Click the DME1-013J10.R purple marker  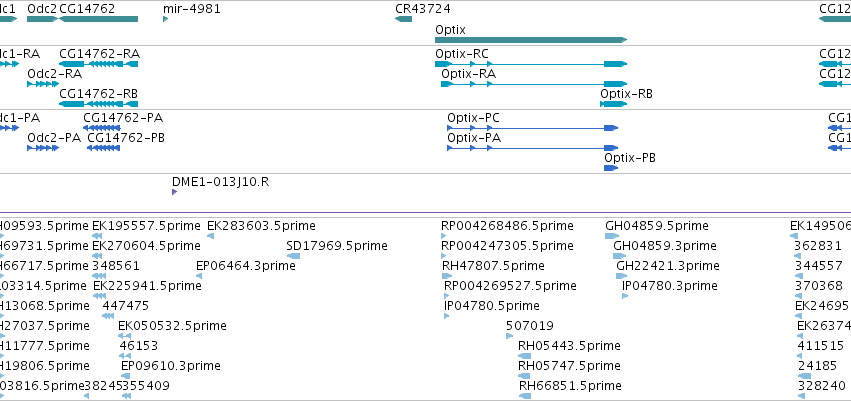click(x=174, y=192)
